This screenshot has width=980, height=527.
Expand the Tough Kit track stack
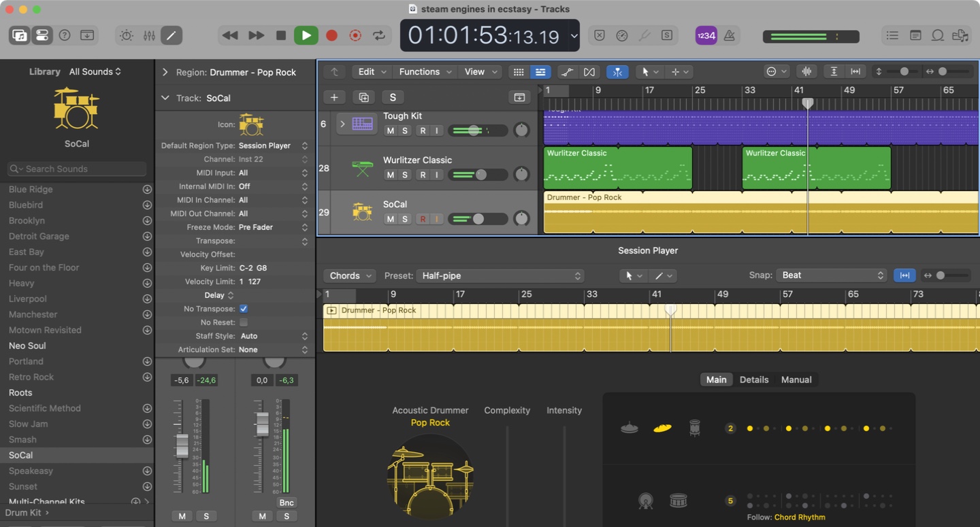coord(342,124)
